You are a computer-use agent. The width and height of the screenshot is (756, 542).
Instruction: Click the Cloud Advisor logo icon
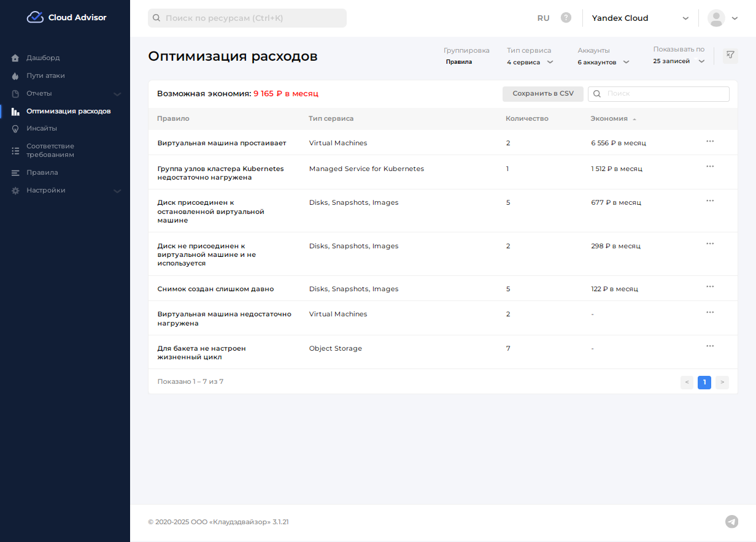tap(35, 17)
